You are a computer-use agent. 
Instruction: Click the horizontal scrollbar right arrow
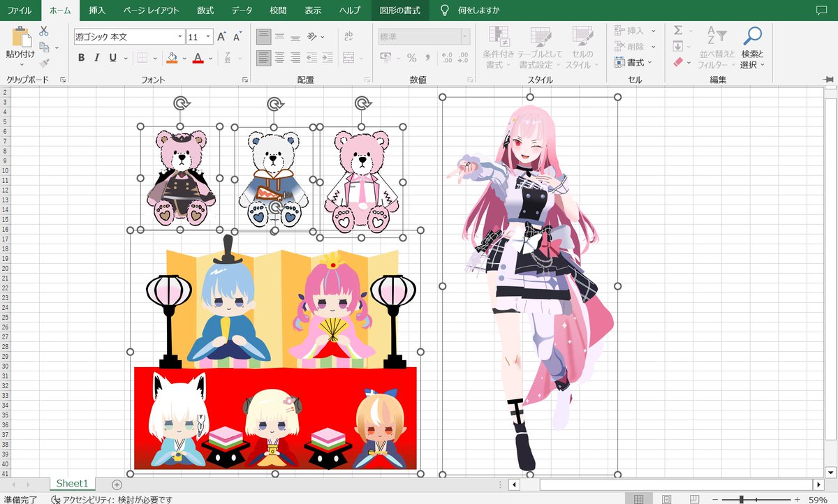click(x=818, y=484)
